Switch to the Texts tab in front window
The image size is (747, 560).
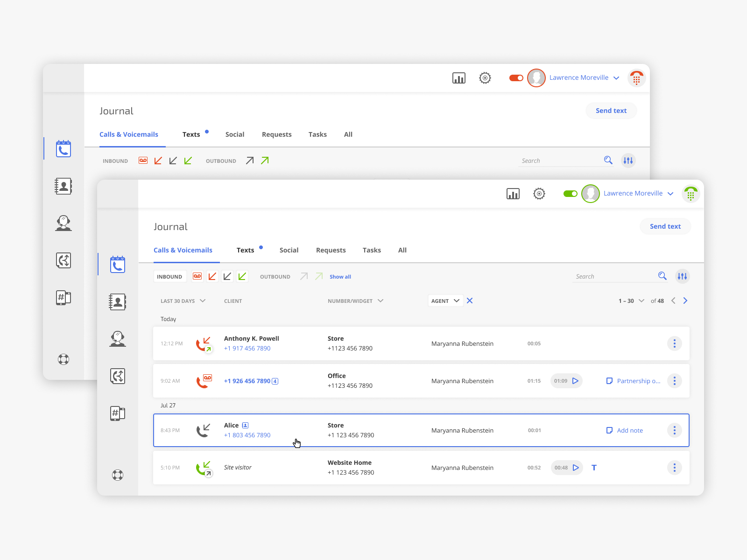245,250
